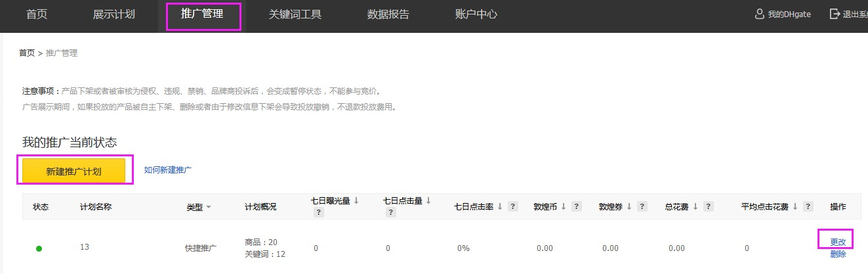Show help icon next to 平均点击花费

coord(808,206)
